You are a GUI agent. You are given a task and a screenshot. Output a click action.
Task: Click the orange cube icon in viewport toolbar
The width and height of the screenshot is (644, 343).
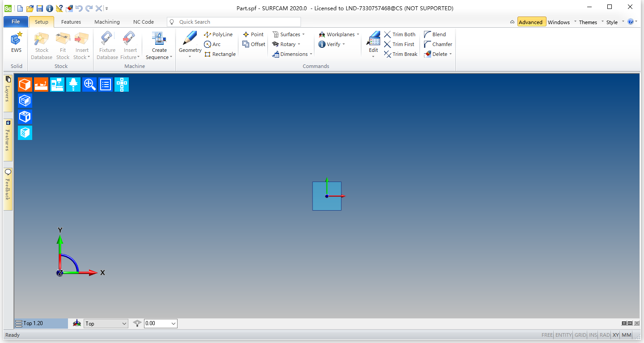click(25, 85)
